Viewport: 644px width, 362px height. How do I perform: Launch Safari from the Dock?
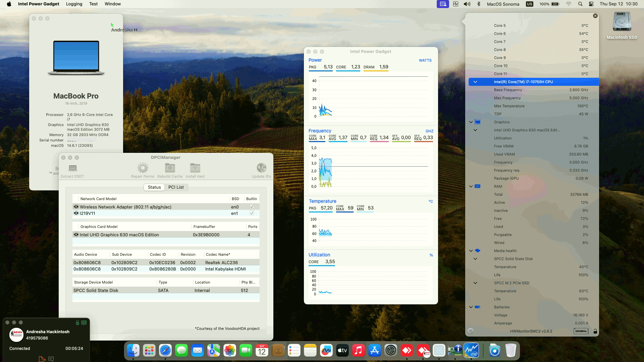[165, 351]
